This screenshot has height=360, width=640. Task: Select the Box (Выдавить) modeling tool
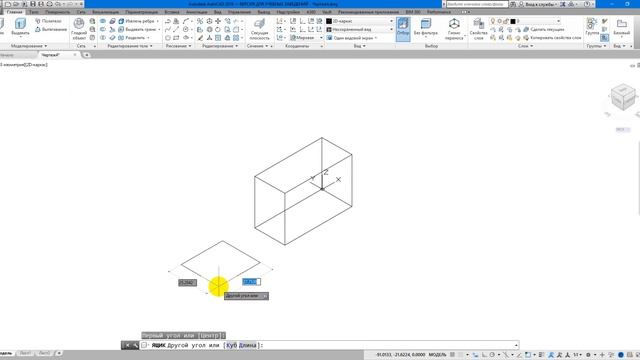(x=20, y=27)
